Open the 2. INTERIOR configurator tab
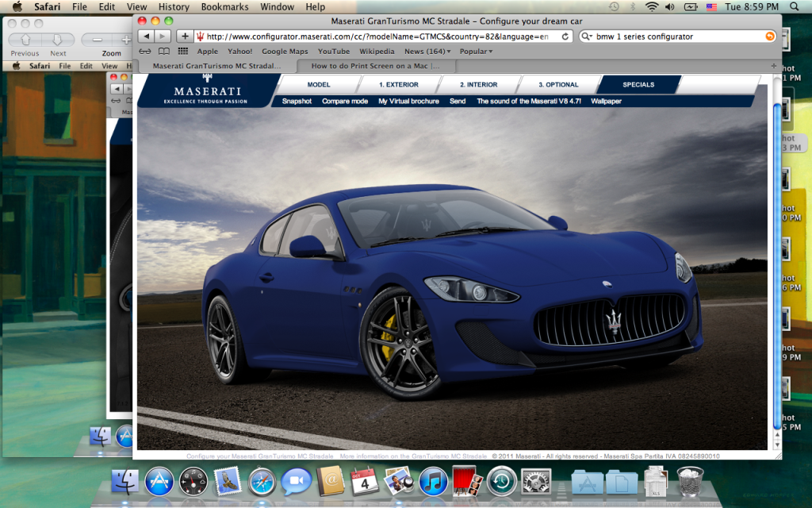812x508 pixels. click(478, 84)
